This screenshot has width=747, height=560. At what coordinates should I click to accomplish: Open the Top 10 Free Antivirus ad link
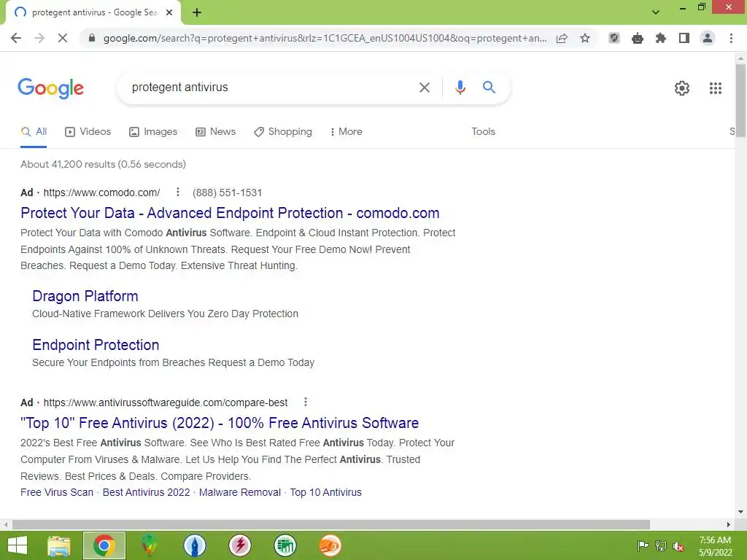[220, 423]
